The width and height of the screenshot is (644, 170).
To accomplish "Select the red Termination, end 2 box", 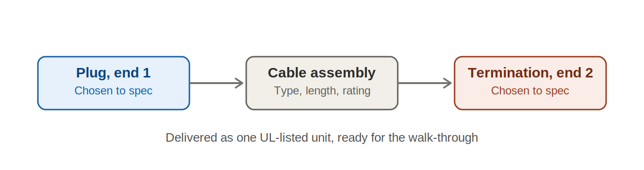I will tap(530, 83).
